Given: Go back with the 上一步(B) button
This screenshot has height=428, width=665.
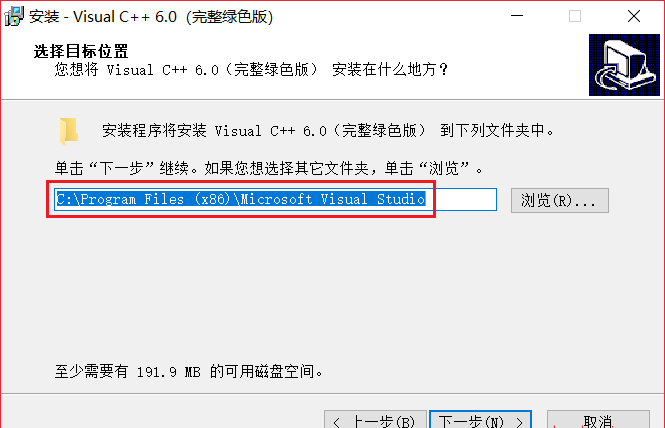Looking at the screenshot, I should (375, 420).
